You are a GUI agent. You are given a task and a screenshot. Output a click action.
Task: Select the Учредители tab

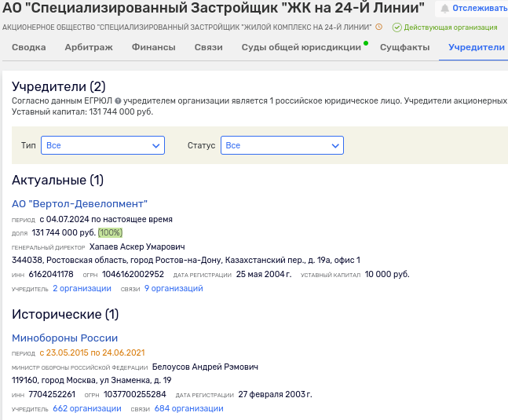point(477,47)
